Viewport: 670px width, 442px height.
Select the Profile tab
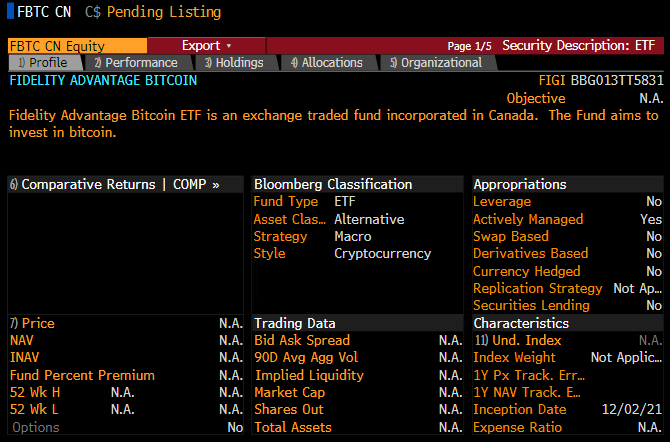(x=45, y=62)
